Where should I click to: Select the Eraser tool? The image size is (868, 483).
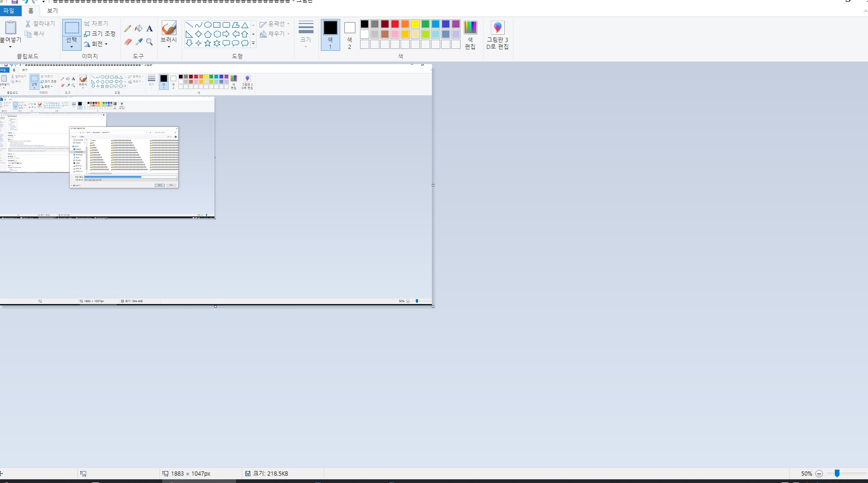coord(128,42)
